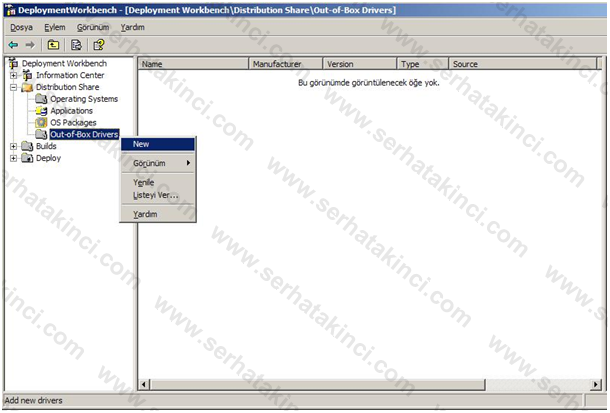Viewport: 610px width, 413px height.
Task: Sort list by Manufacturer column header
Action: (285, 64)
